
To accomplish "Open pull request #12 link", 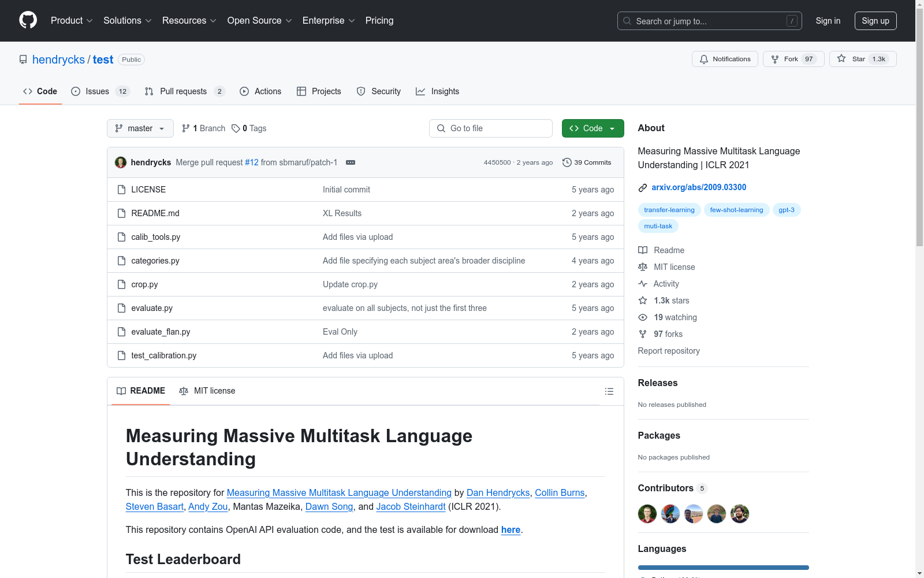I will coord(252,162).
